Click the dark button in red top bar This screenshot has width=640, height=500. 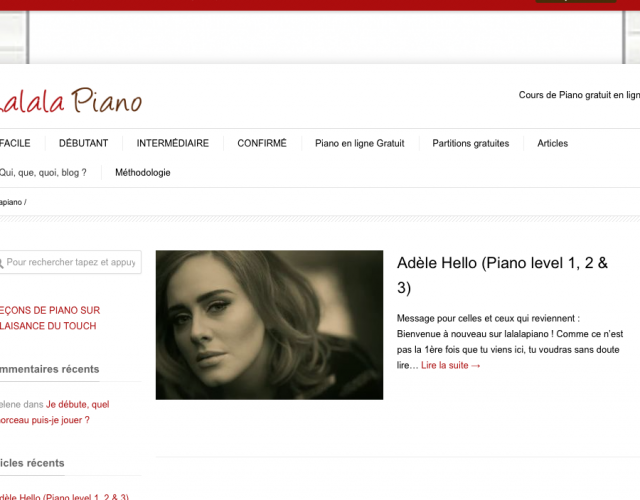pyautogui.click(x=576, y=1)
